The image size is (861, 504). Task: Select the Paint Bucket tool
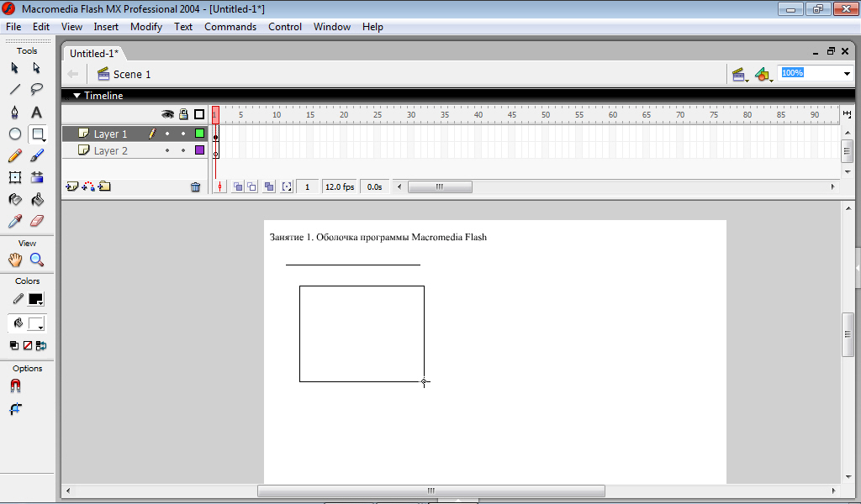(x=36, y=199)
